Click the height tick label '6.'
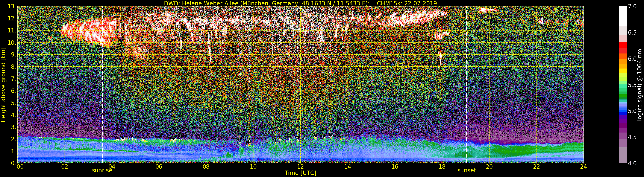Image resolution: width=644 pixels, height=177 pixels. (14, 91)
